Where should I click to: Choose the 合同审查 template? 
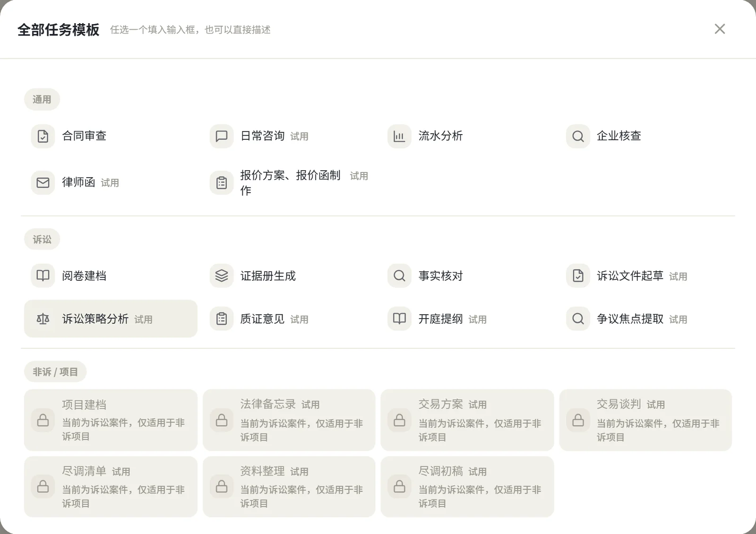tap(84, 136)
